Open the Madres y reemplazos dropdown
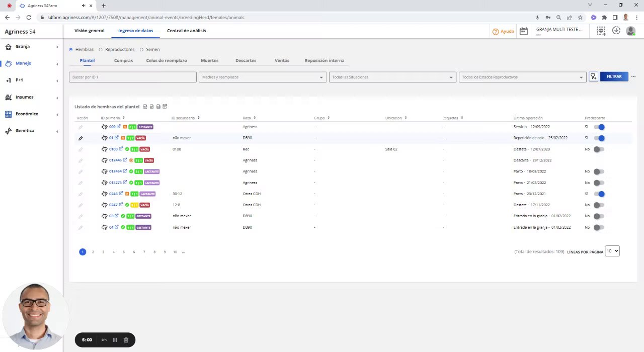The width and height of the screenshot is (644, 352). (262, 77)
